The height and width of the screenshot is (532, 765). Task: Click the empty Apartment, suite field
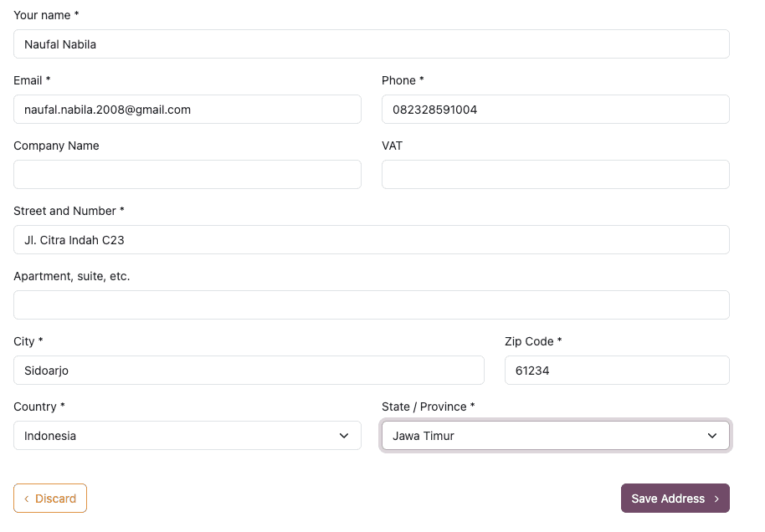coord(371,305)
